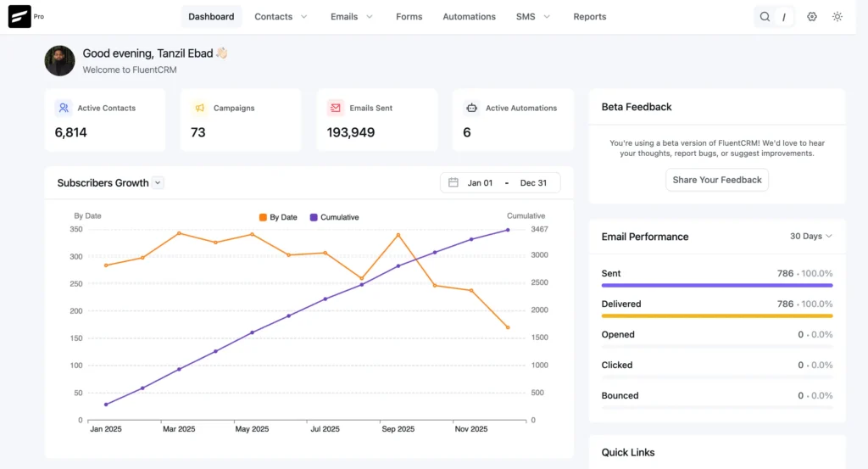Click the Active Contacts count 6,814

click(x=71, y=132)
